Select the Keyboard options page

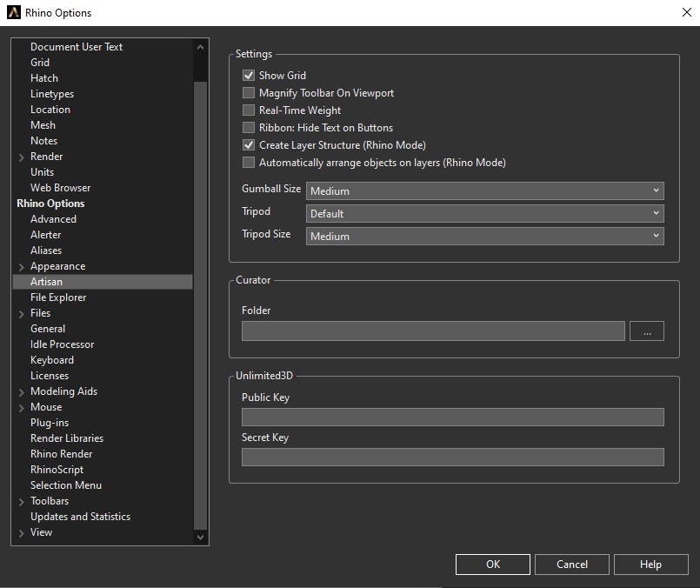click(x=52, y=360)
